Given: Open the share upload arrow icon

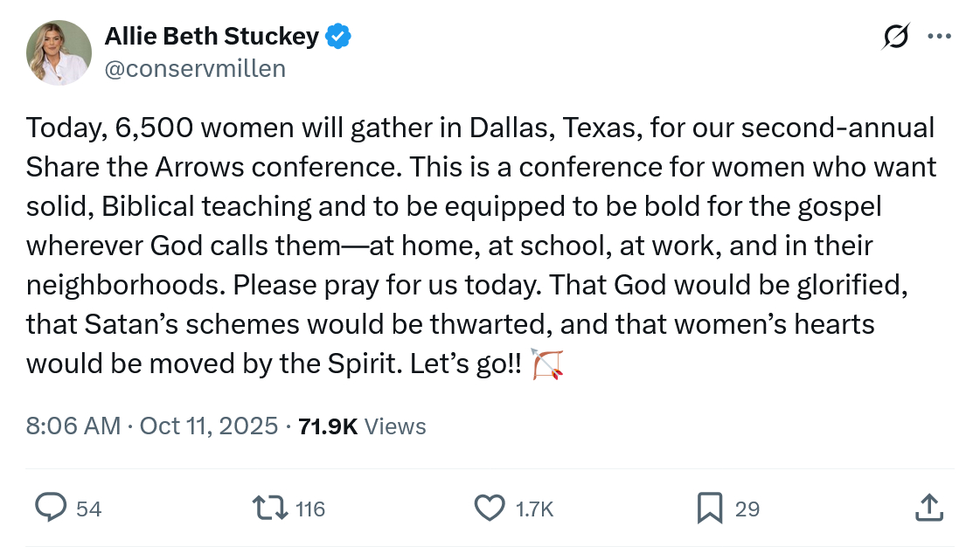Looking at the screenshot, I should tap(929, 508).
